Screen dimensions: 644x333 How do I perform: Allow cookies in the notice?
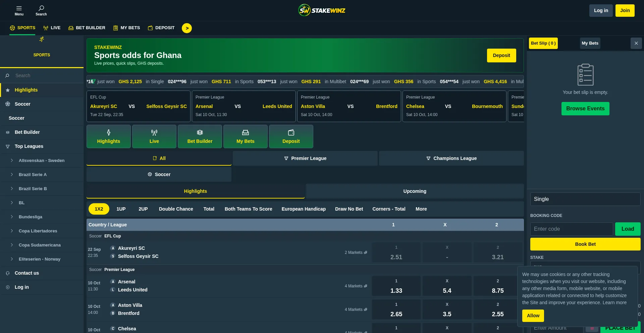pyautogui.click(x=533, y=316)
